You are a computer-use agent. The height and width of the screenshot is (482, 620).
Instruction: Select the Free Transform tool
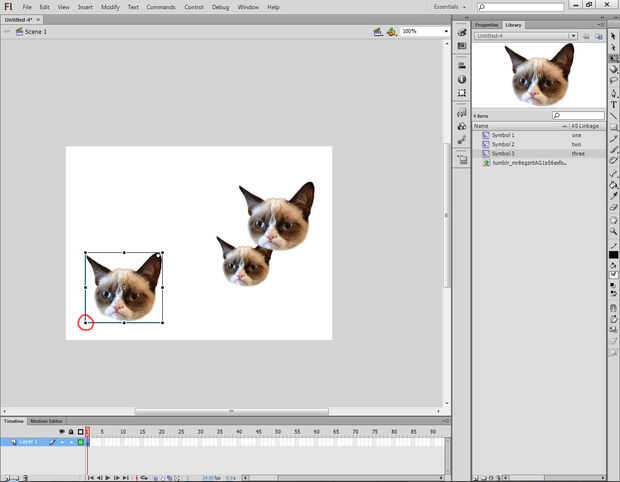point(613,58)
